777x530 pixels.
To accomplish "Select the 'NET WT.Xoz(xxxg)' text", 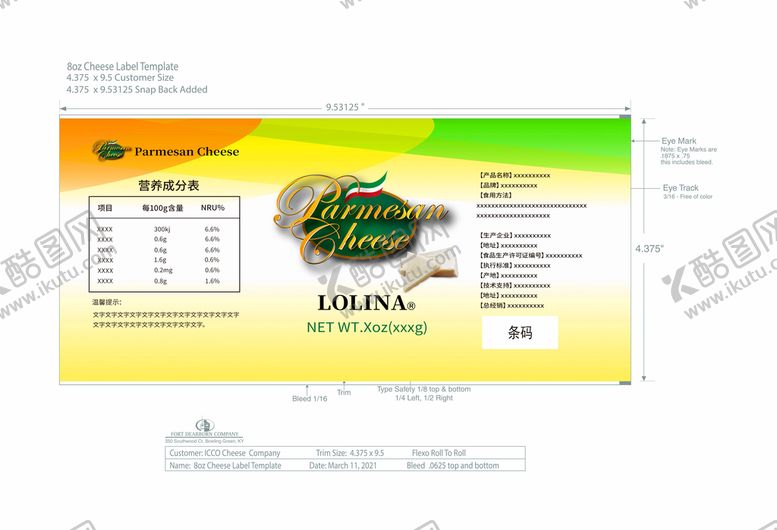I will tap(367, 327).
